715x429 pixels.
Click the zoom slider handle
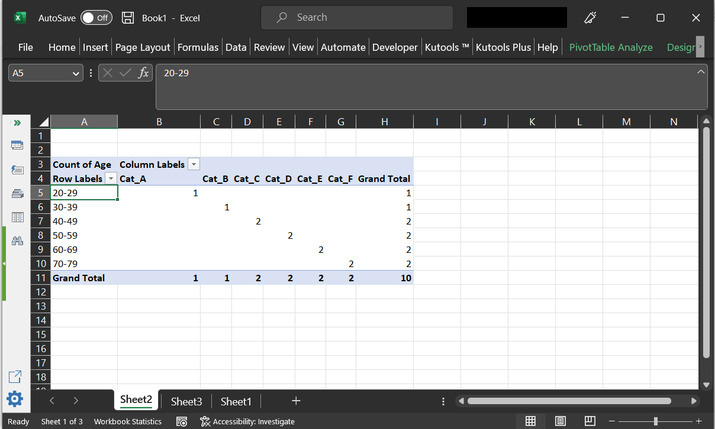[x=656, y=421]
